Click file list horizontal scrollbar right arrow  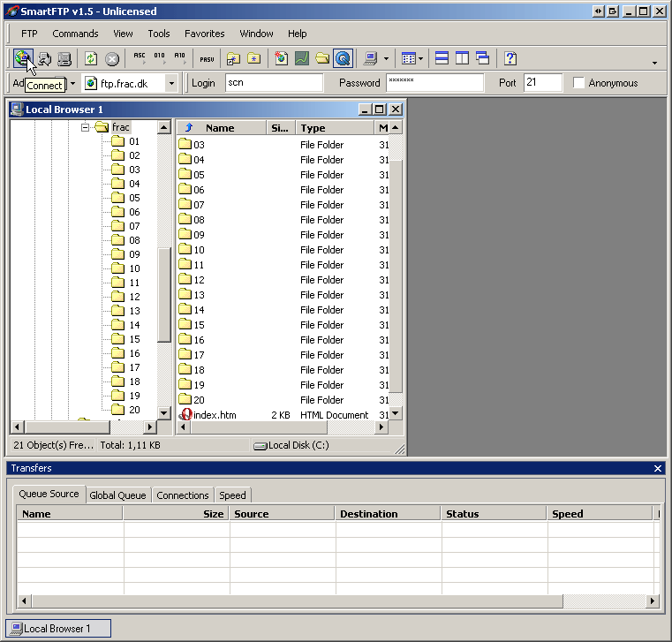pos(381,427)
